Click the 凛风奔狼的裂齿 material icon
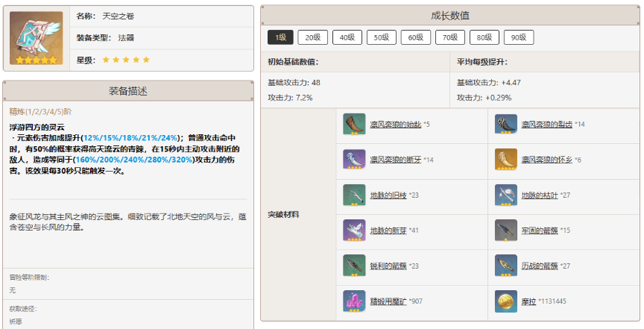 (x=506, y=125)
